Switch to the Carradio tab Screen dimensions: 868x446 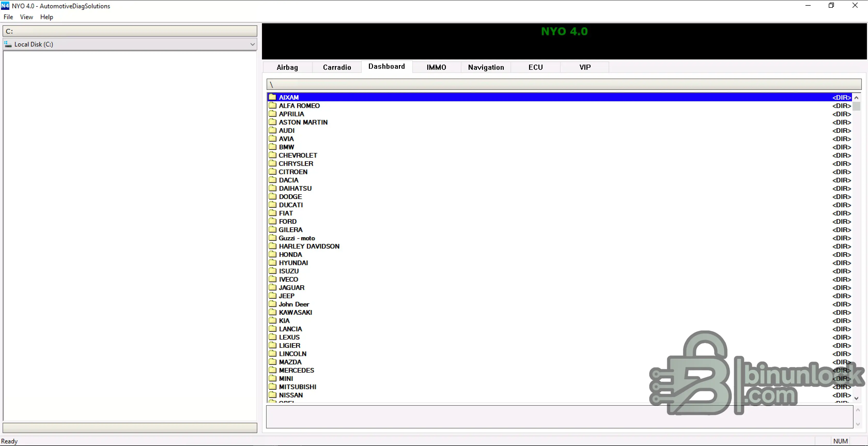coord(337,67)
